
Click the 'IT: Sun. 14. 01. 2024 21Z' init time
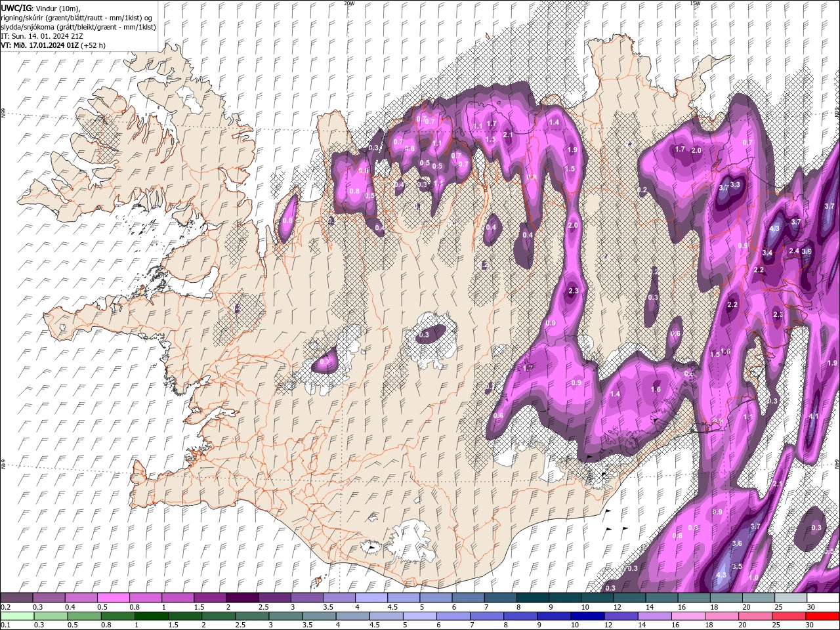pyautogui.click(x=42, y=36)
